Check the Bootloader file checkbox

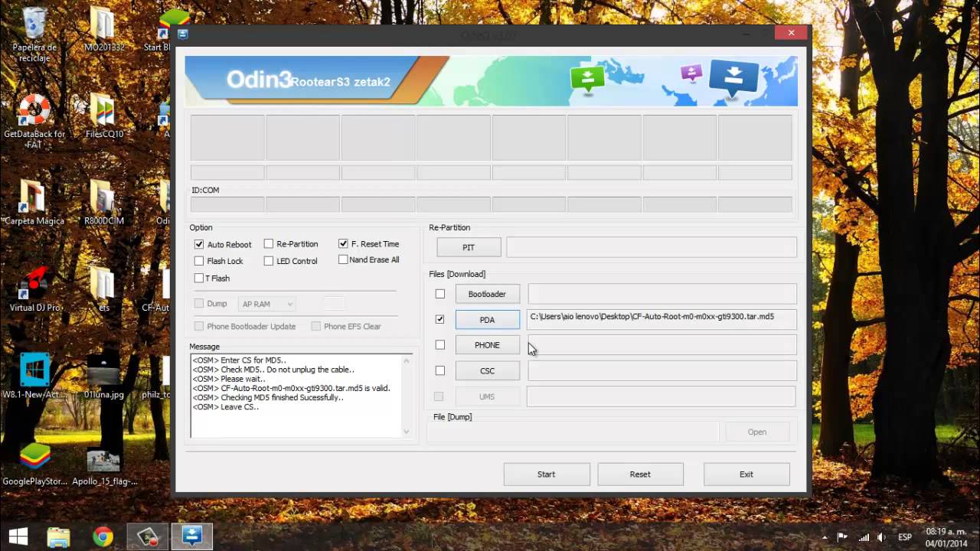coord(439,294)
